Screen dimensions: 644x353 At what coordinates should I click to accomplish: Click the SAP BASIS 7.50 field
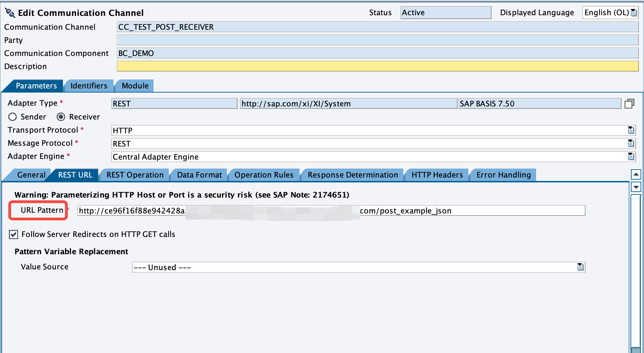540,104
